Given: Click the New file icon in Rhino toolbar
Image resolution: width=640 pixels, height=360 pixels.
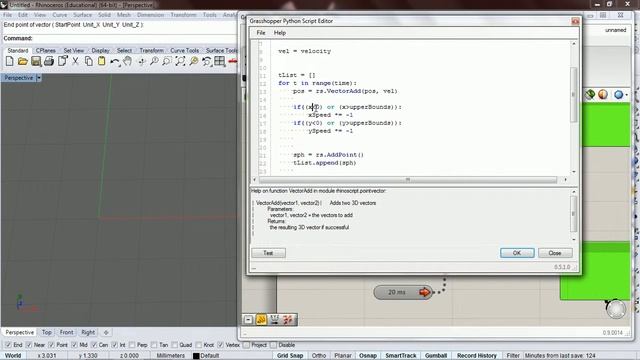Looking at the screenshot, I should pos(9,61).
